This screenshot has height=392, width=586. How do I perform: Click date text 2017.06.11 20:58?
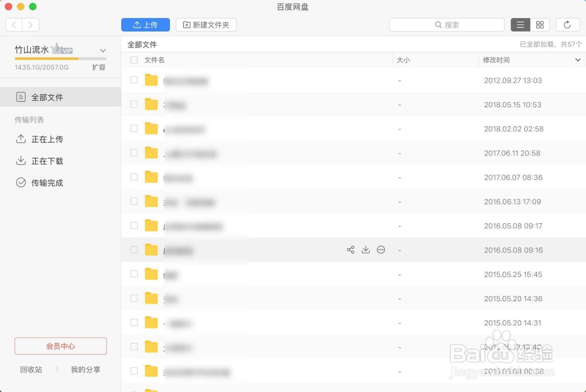tap(512, 153)
